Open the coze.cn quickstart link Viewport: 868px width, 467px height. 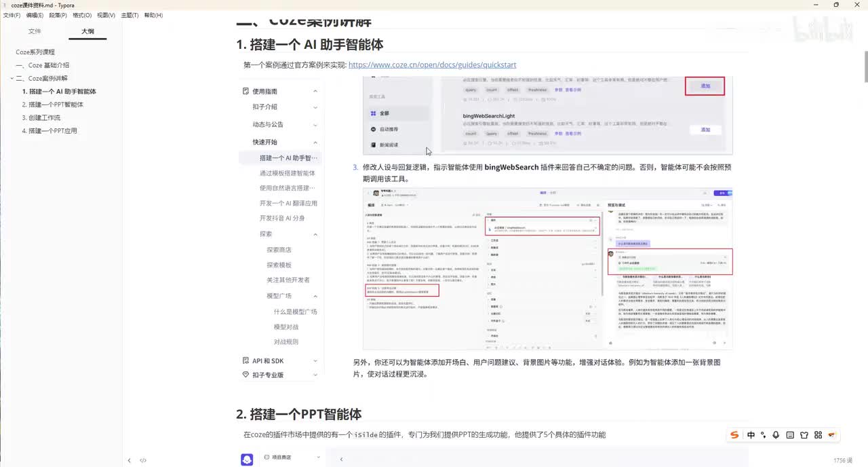coord(432,65)
